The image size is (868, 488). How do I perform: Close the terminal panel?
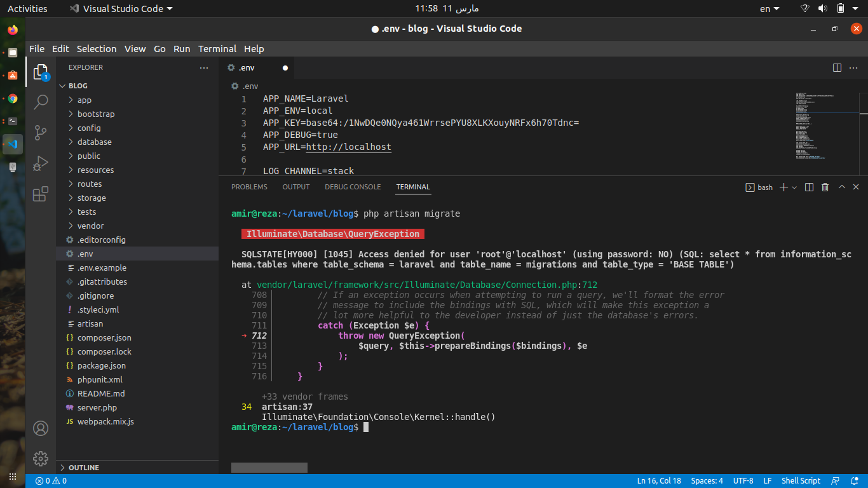point(856,187)
